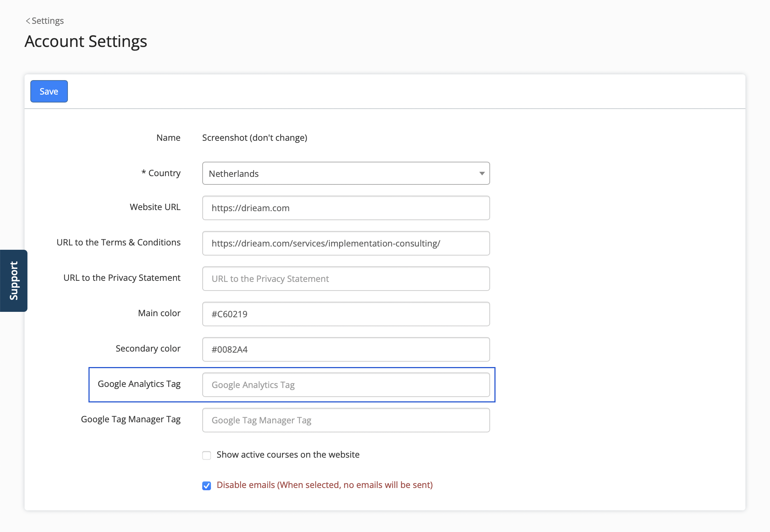Click the URL to the Privacy Statement label
The width and height of the screenshot is (770, 532).
coord(122,278)
